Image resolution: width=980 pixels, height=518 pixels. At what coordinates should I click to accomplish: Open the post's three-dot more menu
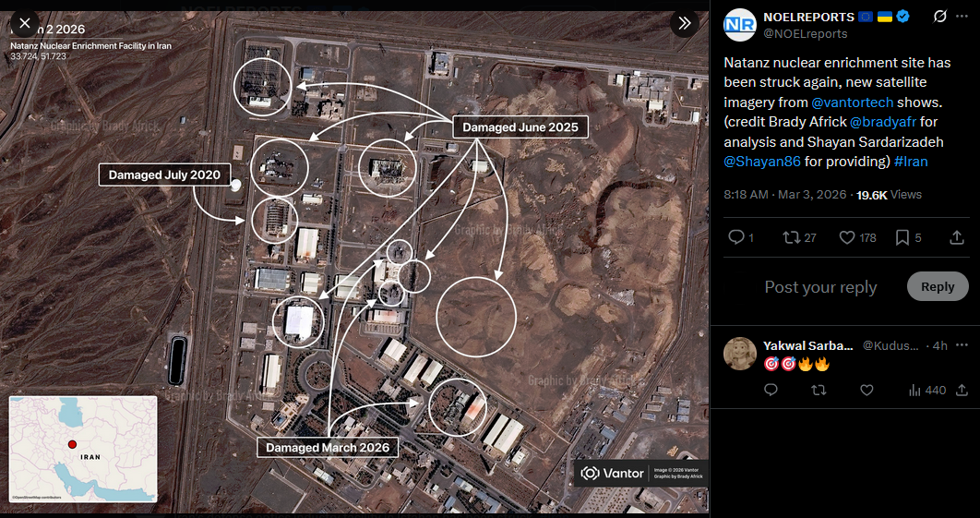(962, 17)
